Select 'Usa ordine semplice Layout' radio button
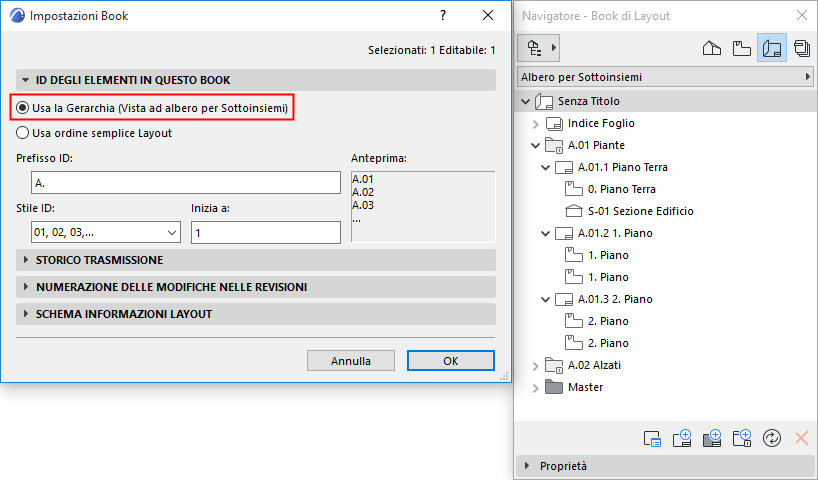This screenshot has height=480, width=818. click(x=22, y=133)
